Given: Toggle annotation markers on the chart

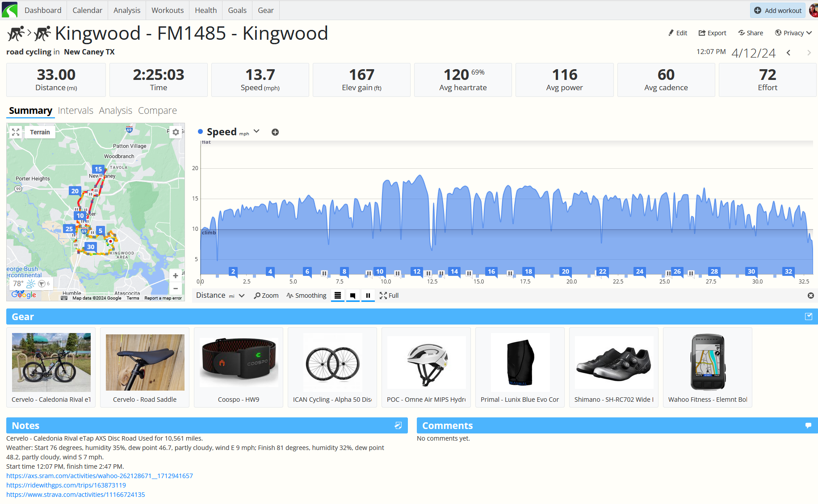Looking at the screenshot, I should [353, 296].
